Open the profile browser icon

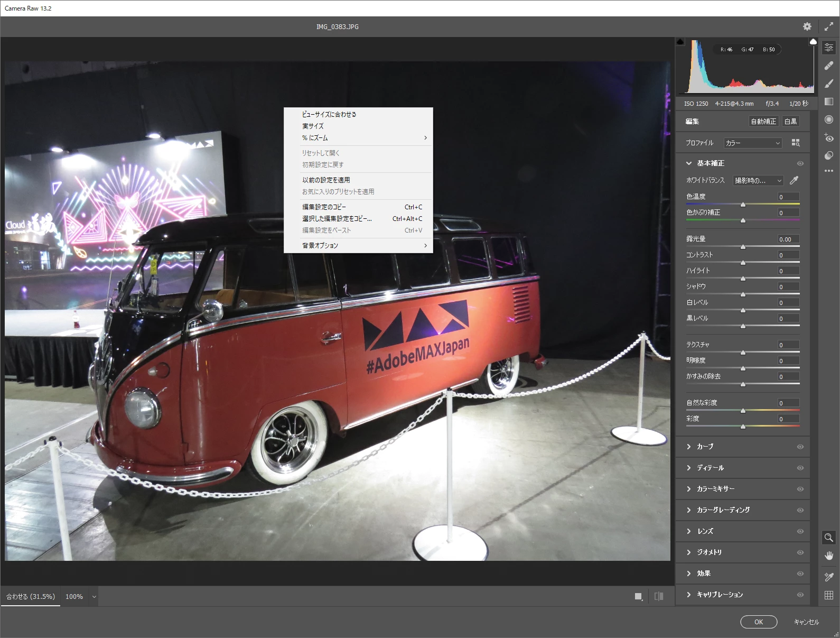click(x=796, y=143)
